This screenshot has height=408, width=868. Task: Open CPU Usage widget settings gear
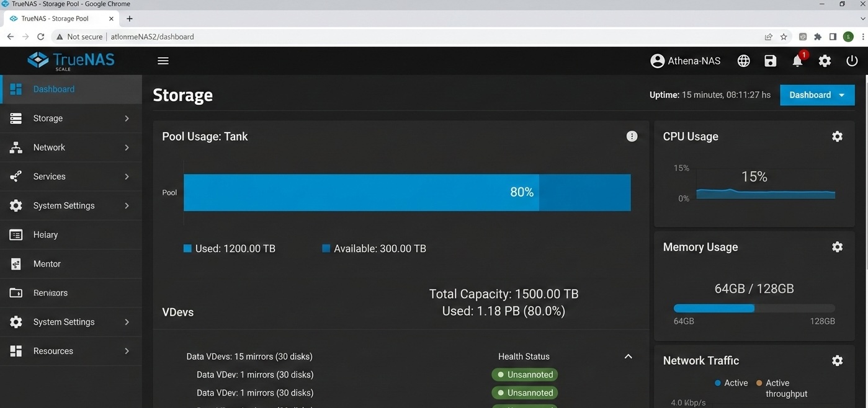coord(837,136)
